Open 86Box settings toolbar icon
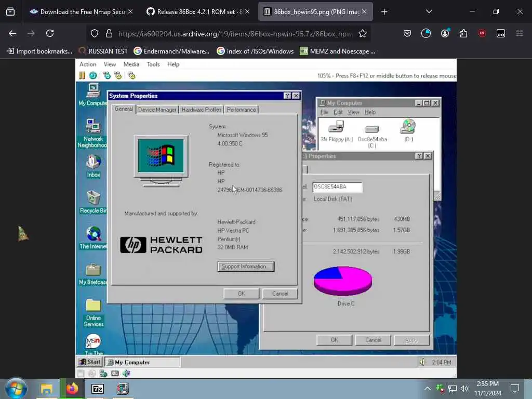The image size is (532, 399). click(131, 75)
